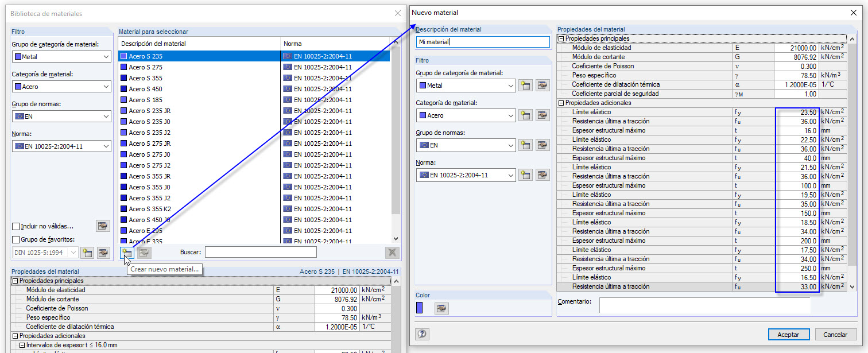Click the handshake icon beside Incluir no válidas

(103, 226)
